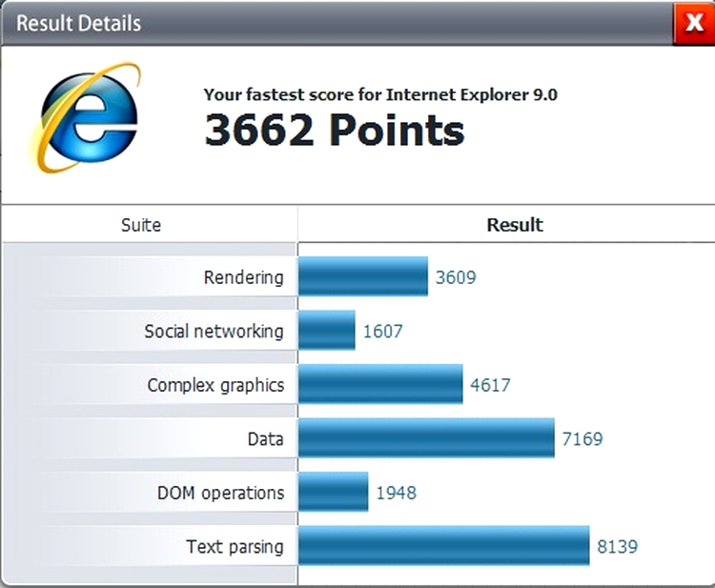
Task: Click the Complex graphics score 4617
Action: (490, 386)
